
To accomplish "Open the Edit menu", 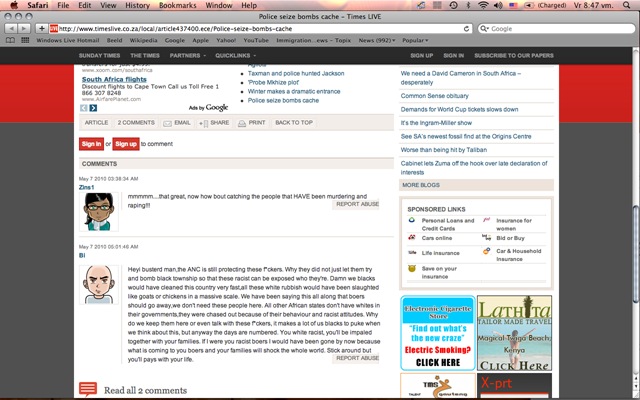I will pos(85,5).
